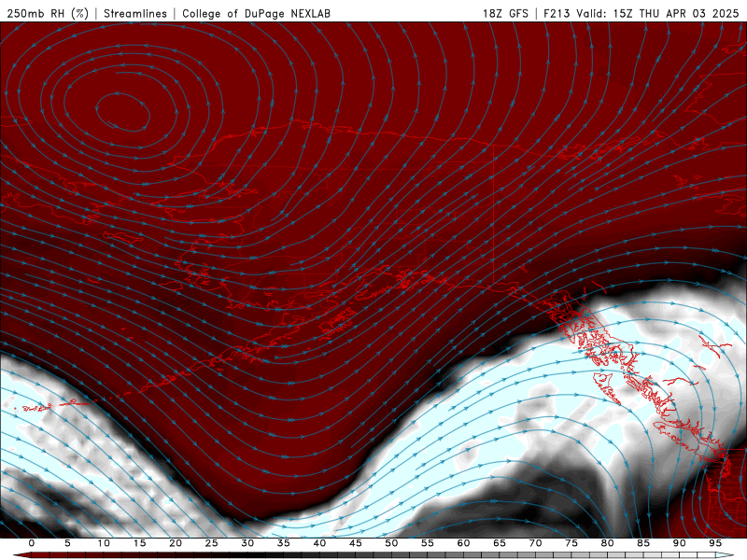Click the "60" value on the color scale
The height and width of the screenshot is (560, 747).
point(463,543)
